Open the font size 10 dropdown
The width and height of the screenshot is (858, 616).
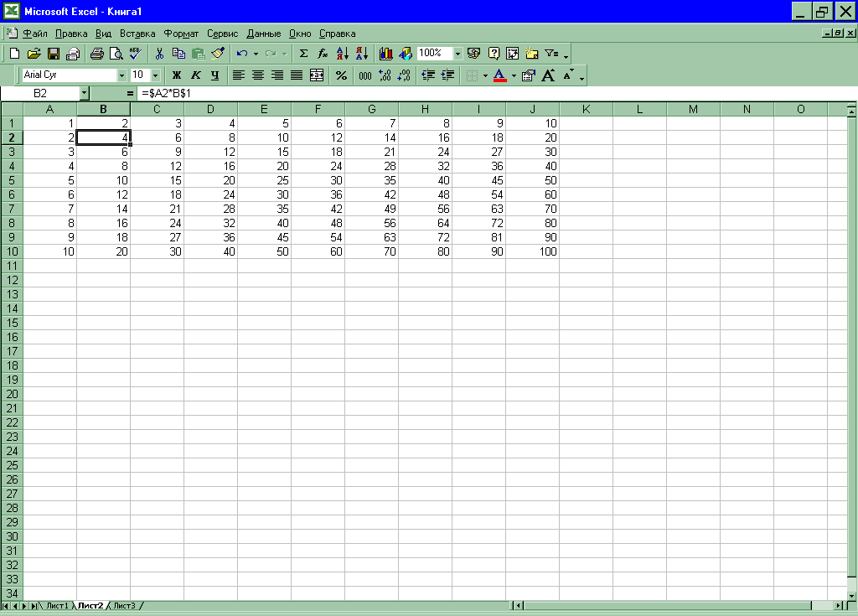coord(155,75)
